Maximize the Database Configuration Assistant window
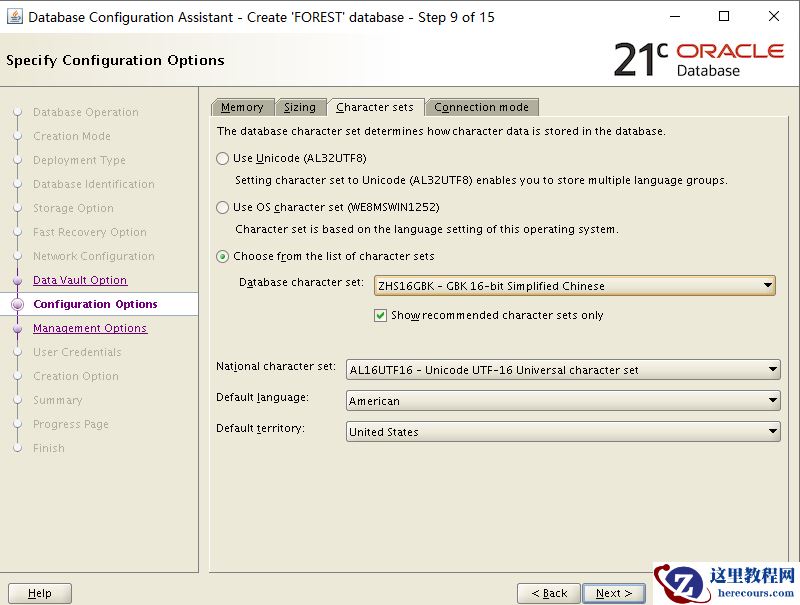This screenshot has width=800, height=605. coord(724,17)
